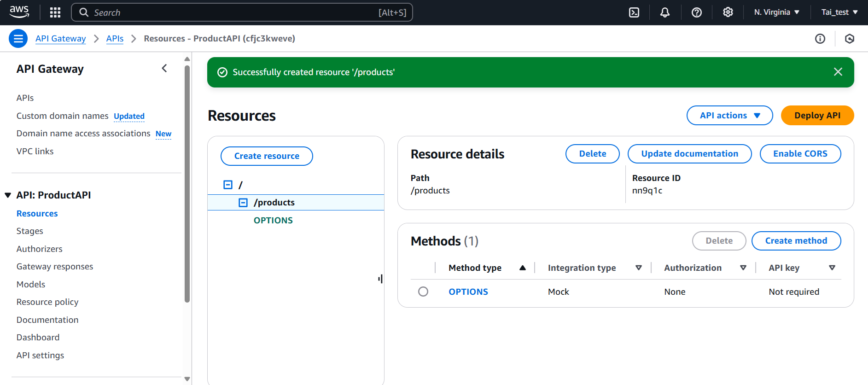Click the Not required API key cell
Viewport: 868px width, 385px height.
click(x=794, y=292)
